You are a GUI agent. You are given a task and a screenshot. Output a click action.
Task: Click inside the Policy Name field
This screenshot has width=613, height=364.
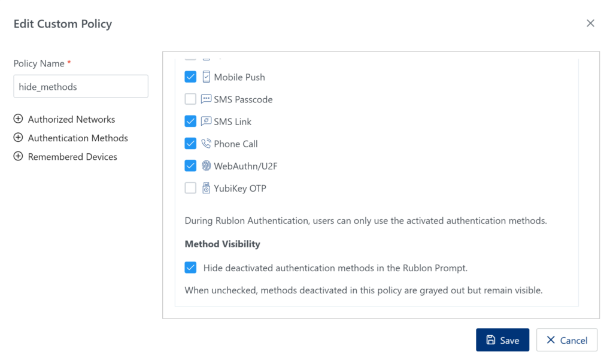80,86
